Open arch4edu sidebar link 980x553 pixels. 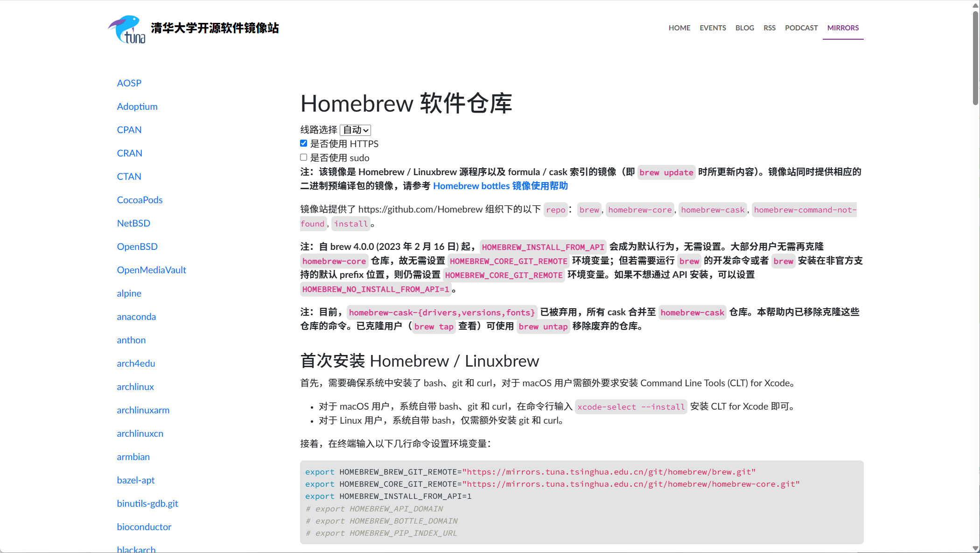point(136,363)
